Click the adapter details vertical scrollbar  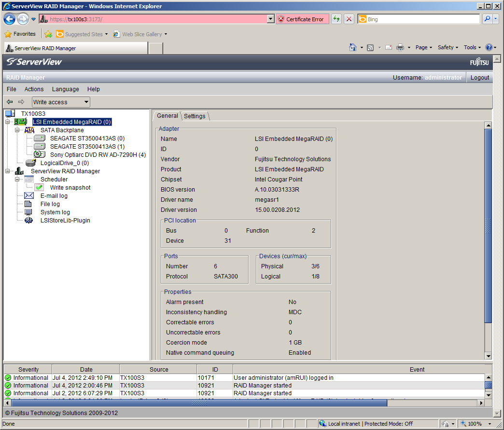488,225
